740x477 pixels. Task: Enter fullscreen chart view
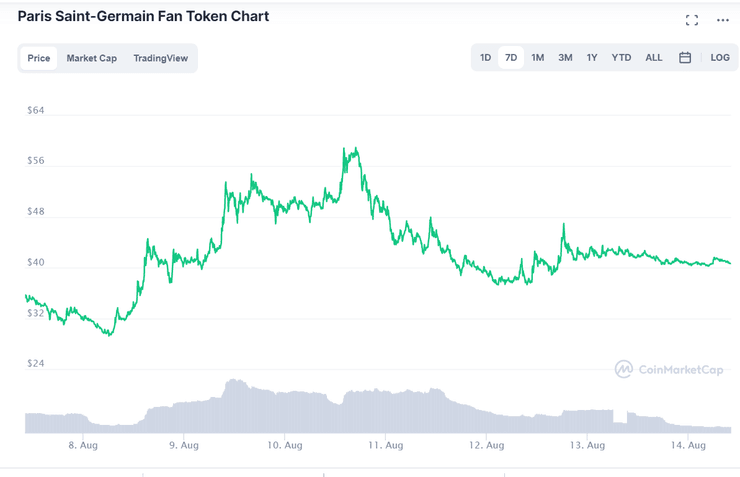click(x=692, y=20)
